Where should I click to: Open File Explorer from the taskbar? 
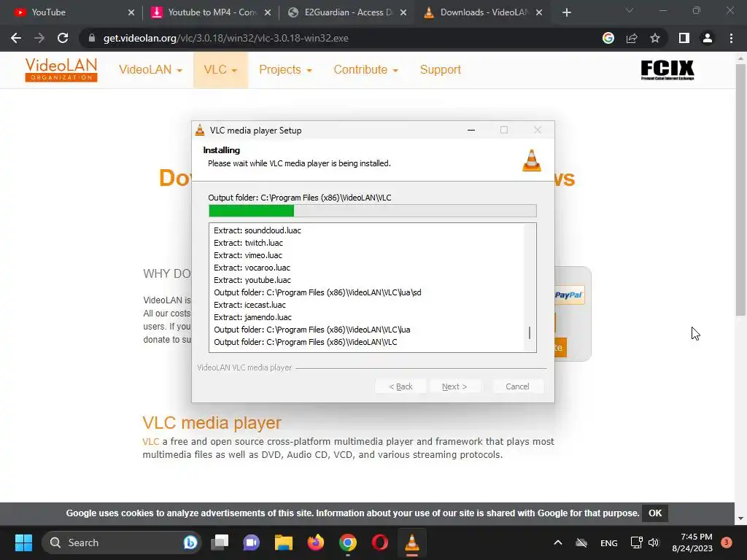point(284,542)
